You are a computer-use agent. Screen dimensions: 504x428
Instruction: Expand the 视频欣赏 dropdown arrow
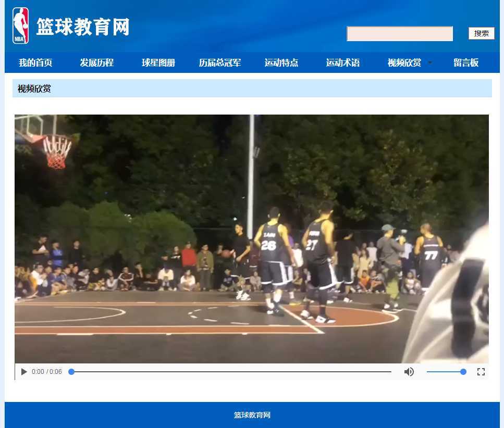430,62
